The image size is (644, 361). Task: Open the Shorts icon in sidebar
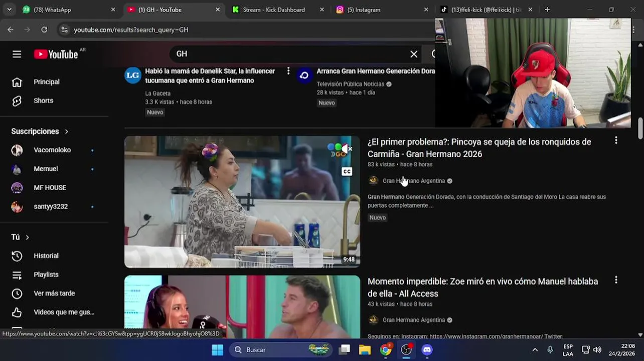[x=17, y=101]
